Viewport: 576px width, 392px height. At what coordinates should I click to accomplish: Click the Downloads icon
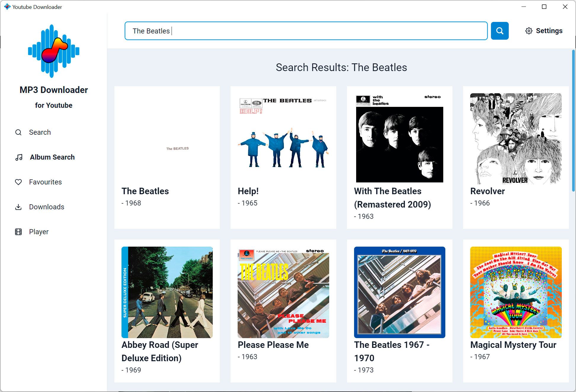point(18,206)
